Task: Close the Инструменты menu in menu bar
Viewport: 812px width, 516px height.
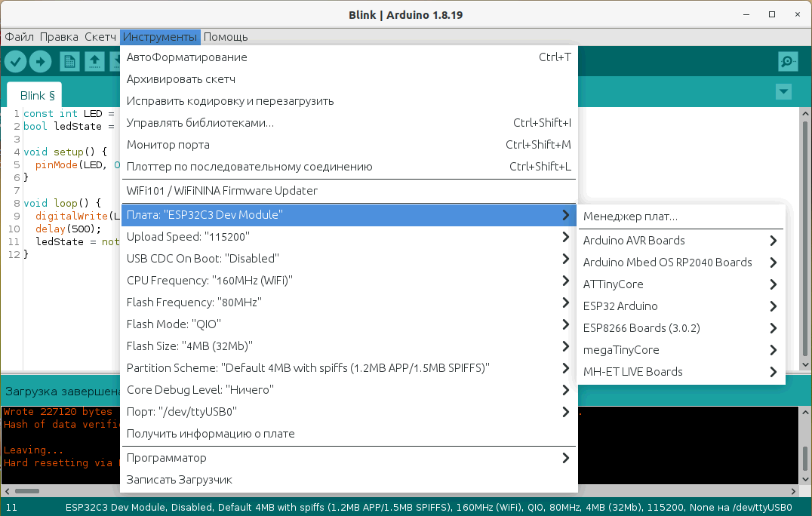Action: tap(160, 37)
